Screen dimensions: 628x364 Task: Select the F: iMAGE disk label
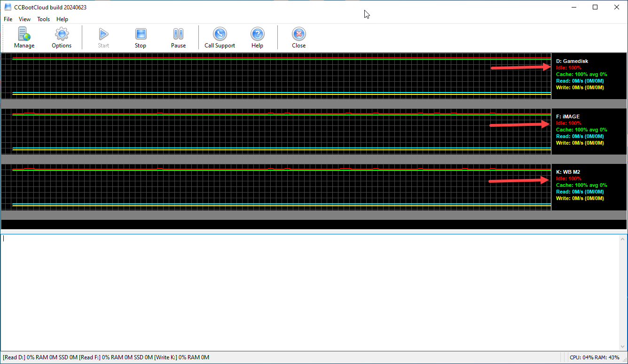(567, 116)
